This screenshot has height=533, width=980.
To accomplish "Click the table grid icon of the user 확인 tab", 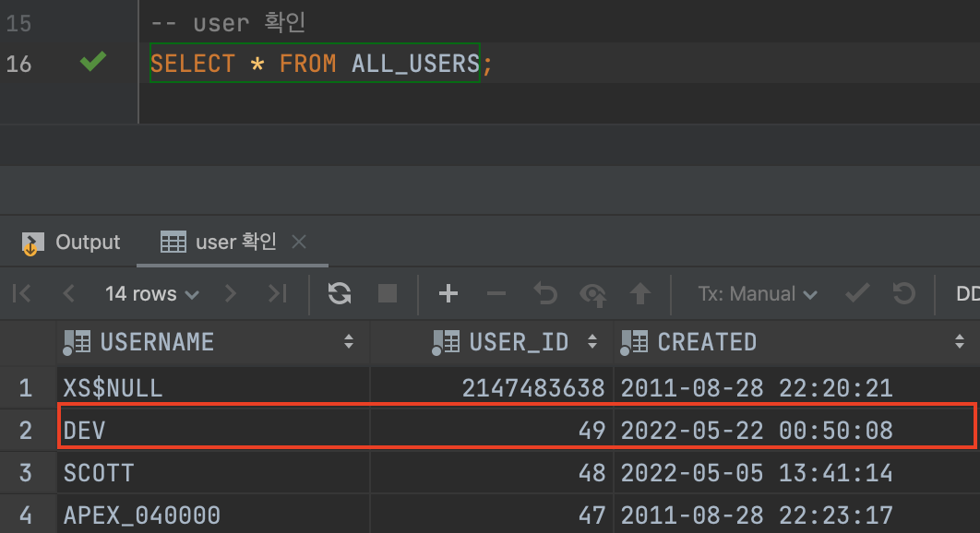I will 173,242.
